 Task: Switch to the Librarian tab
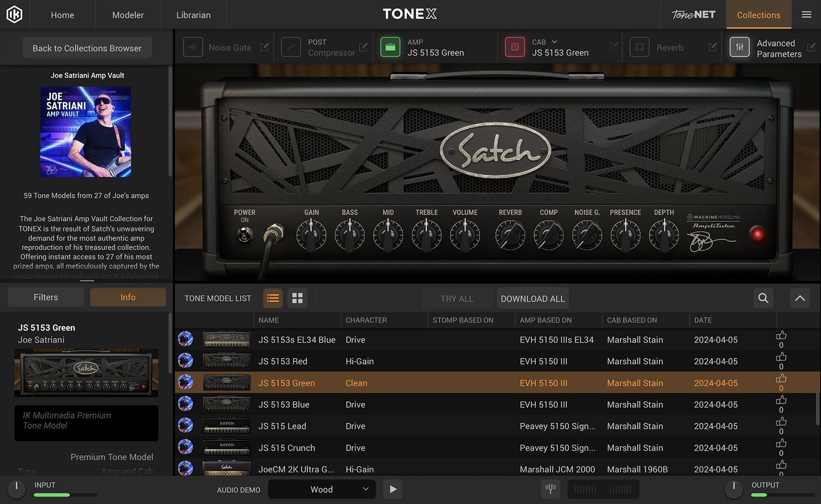193,14
